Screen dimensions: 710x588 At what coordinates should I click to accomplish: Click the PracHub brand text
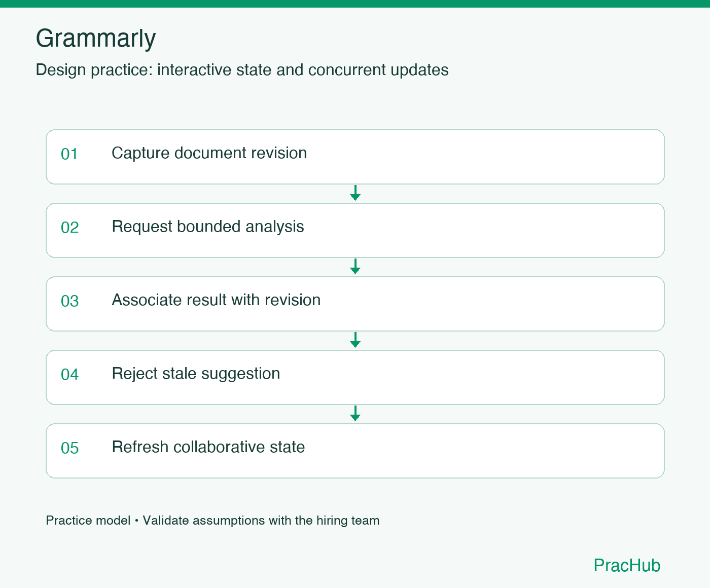pos(627,565)
